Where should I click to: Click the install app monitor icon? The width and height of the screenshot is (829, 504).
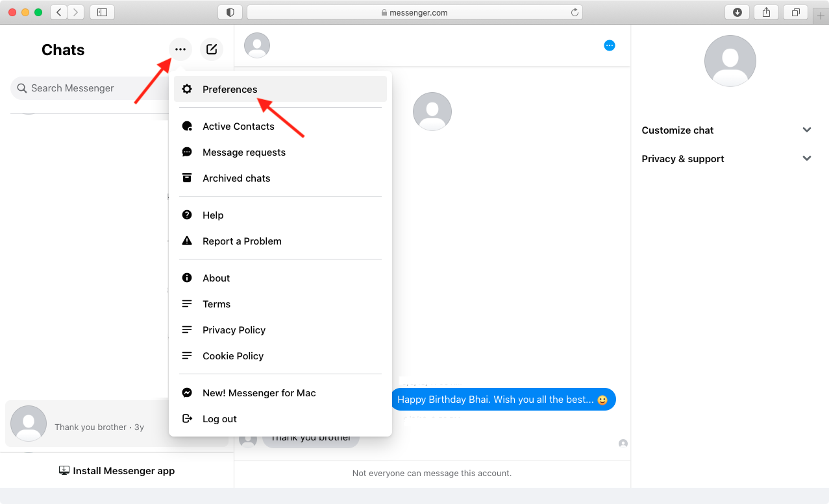click(64, 471)
